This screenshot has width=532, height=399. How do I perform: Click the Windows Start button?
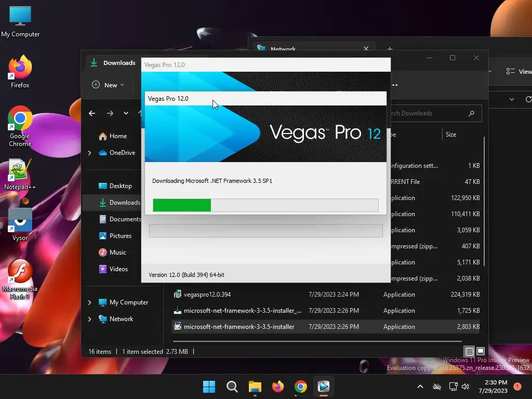(209, 387)
